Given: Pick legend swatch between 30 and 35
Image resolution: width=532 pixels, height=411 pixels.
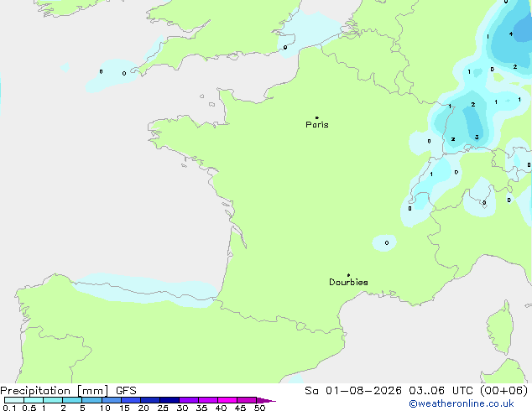Looking at the screenshot, I should 189,400.
